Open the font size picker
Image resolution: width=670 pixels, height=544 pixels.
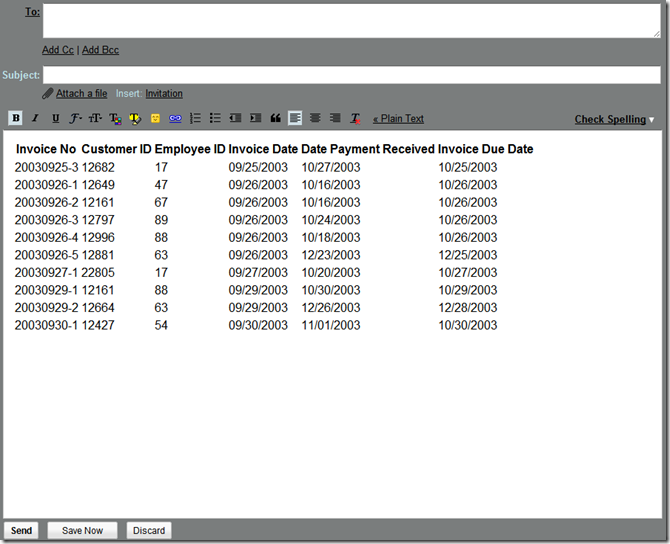95,118
